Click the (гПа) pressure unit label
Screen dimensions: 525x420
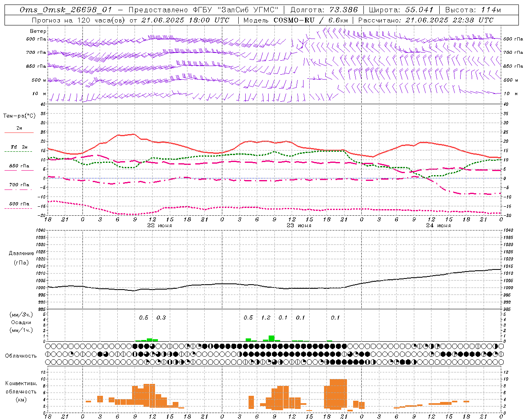(21, 262)
